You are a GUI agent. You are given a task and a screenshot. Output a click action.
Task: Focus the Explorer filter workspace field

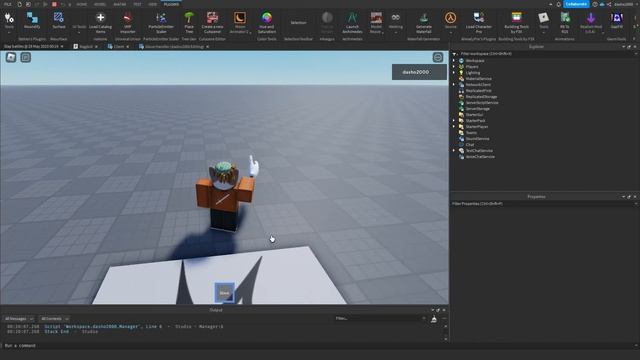tap(544, 53)
